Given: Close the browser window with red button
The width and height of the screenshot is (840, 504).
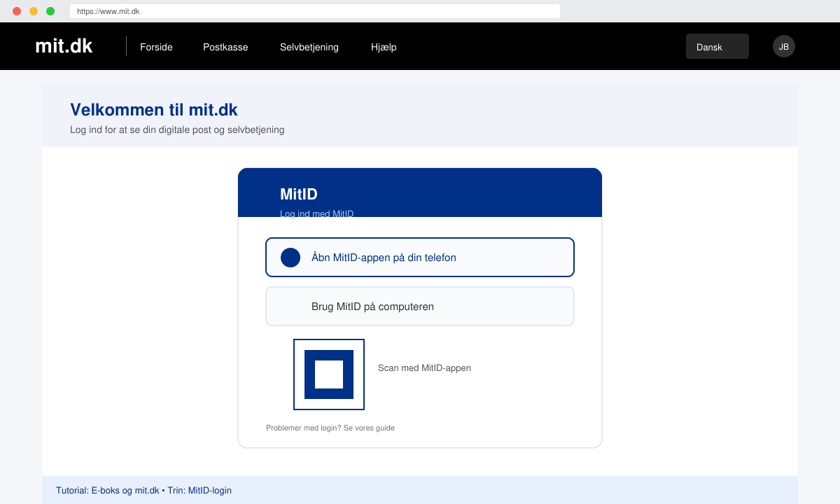Looking at the screenshot, I should click(x=17, y=11).
